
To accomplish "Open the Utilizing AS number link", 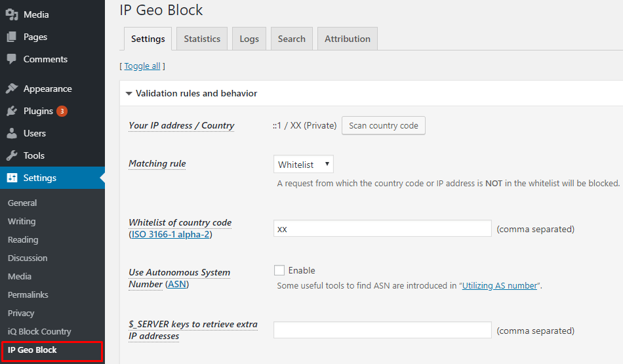I will coord(500,286).
